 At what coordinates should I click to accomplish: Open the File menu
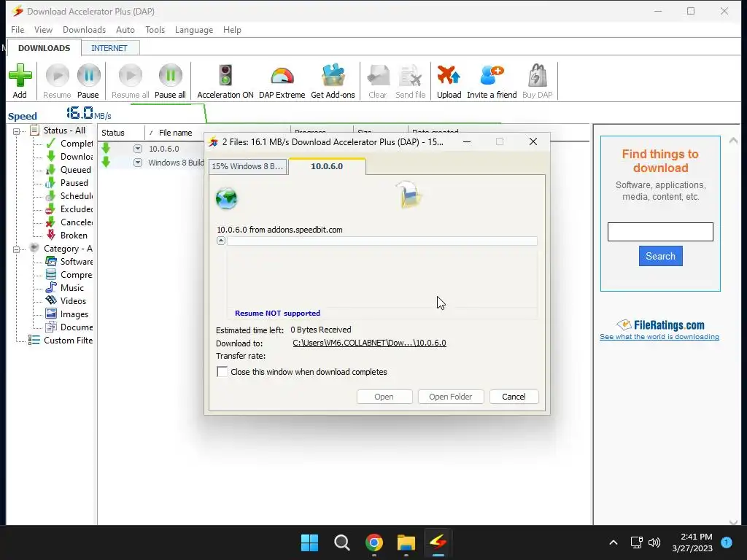pos(18,29)
